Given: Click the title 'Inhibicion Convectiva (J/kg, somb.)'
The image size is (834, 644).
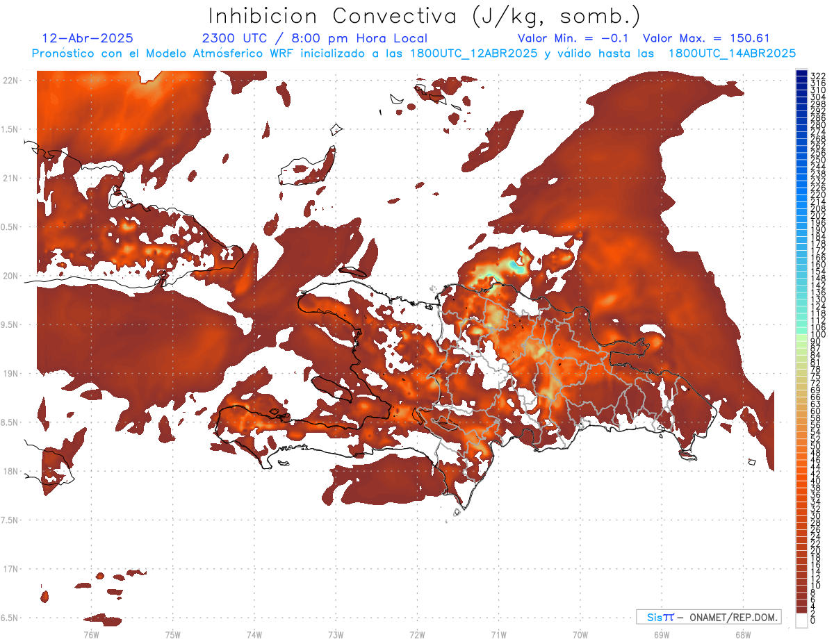Looking at the screenshot, I should pyautogui.click(x=425, y=16).
